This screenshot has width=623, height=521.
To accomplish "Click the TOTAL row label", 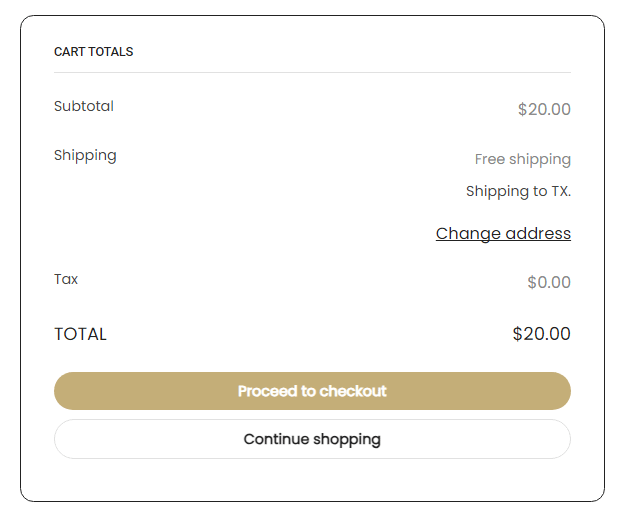I will tap(80, 334).
